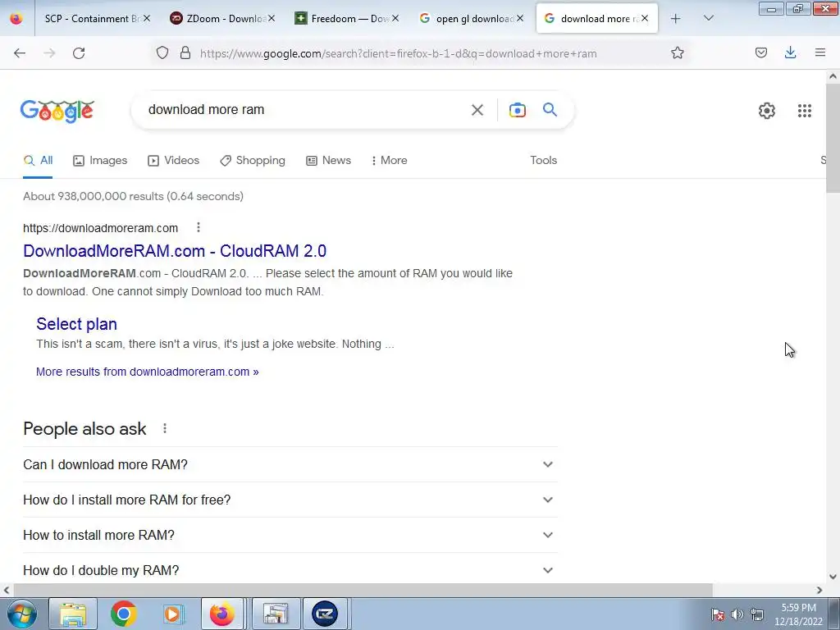
Task: Open the taskbar clock and date
Action: click(798, 614)
